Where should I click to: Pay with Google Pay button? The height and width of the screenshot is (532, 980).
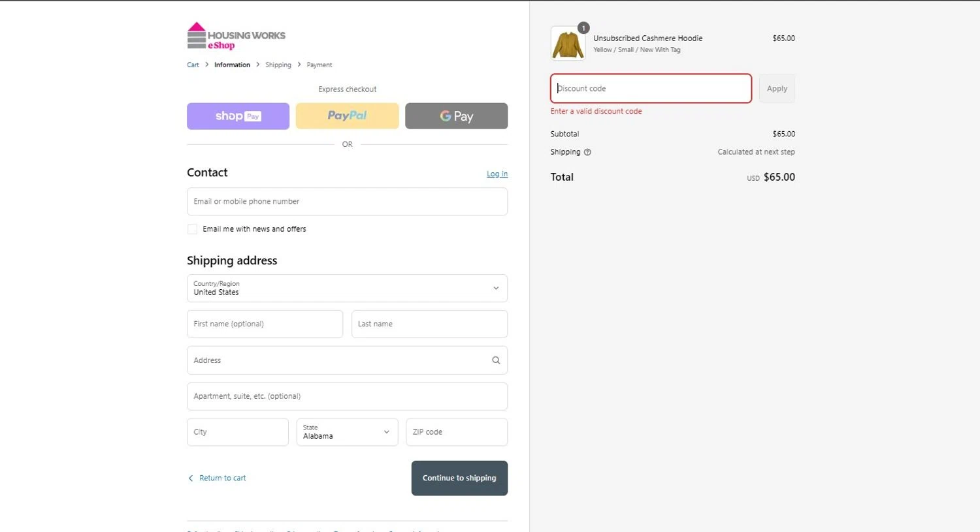456,116
